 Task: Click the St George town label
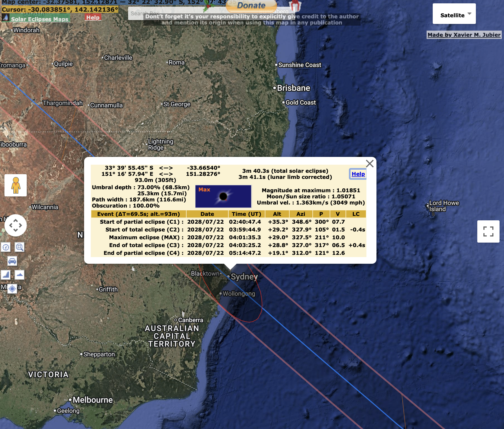point(177,104)
